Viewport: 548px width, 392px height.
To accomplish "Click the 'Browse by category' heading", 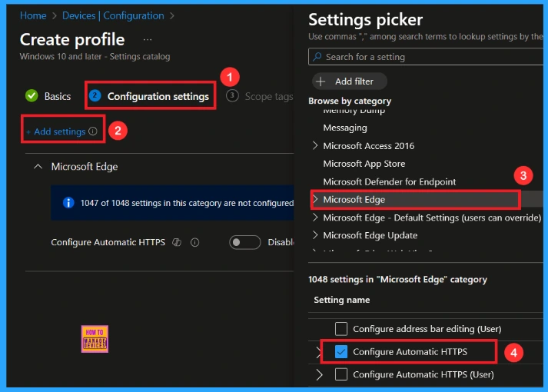I will [x=350, y=101].
